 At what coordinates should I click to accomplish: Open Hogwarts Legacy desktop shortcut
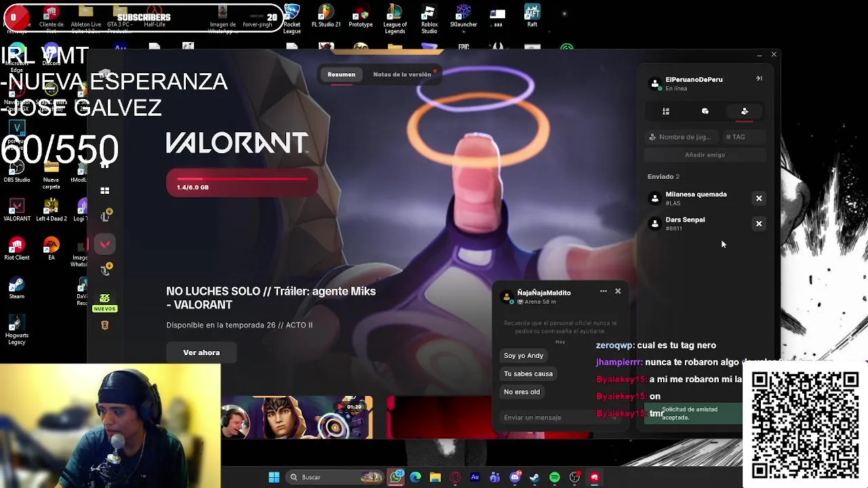[17, 329]
